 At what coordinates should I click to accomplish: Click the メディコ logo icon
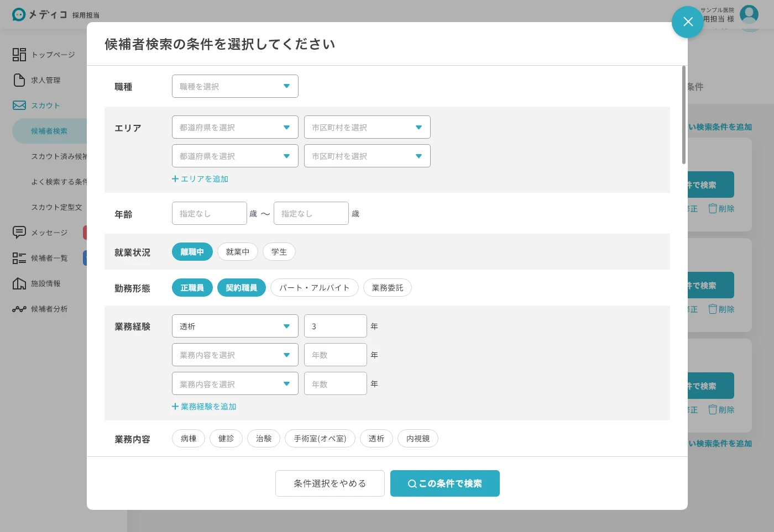click(19, 14)
